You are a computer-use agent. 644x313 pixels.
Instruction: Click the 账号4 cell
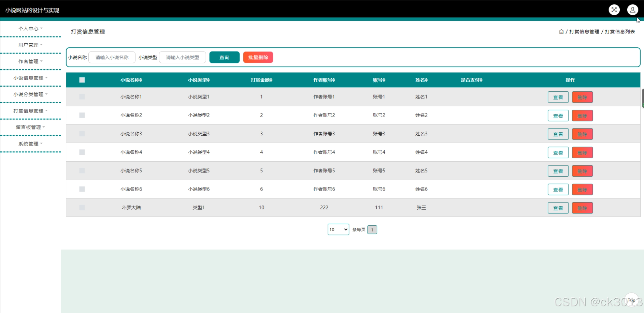[x=379, y=152]
